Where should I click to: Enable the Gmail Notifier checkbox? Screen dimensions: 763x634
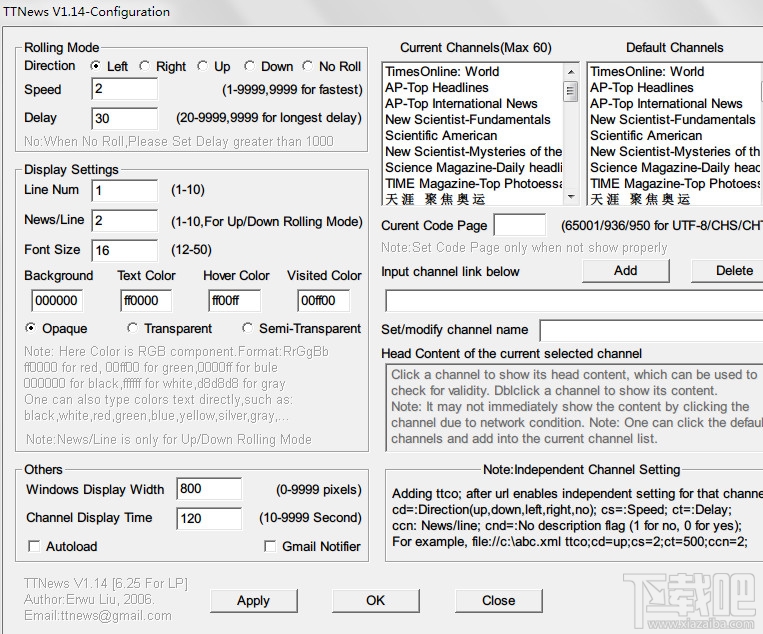click(x=270, y=546)
